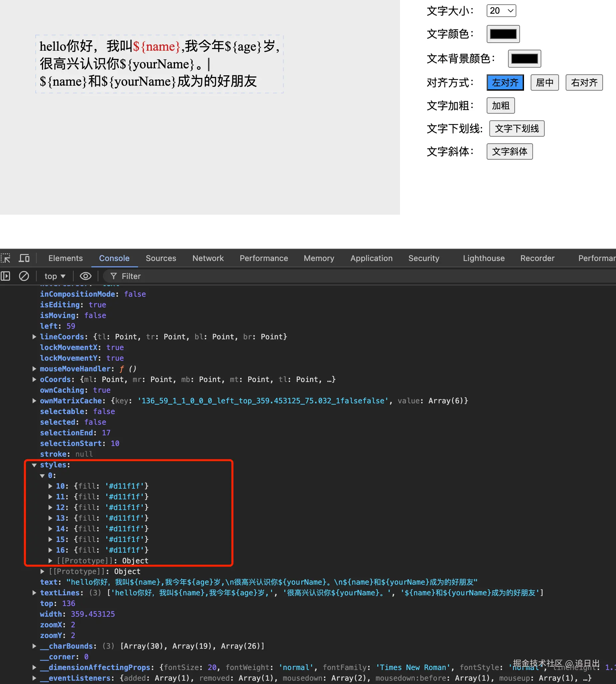Open the Security tab
This screenshot has width=616, height=684.
tap(424, 258)
